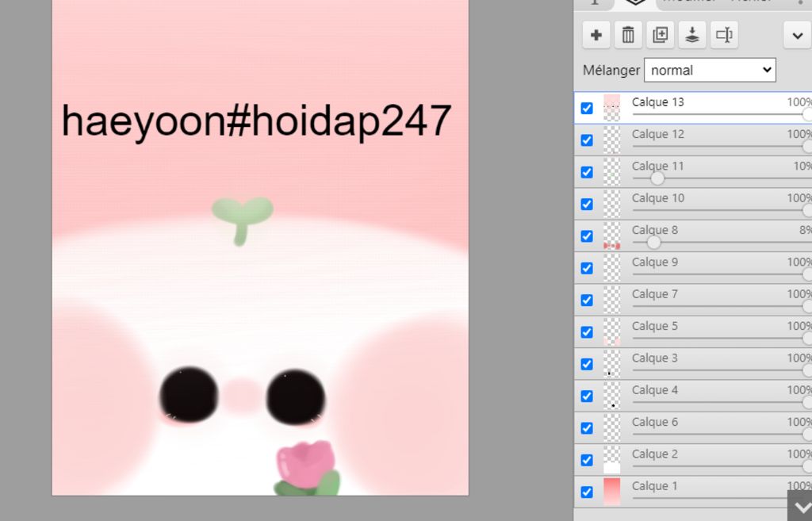This screenshot has width=812, height=521.
Task: Click the Calque 1 gradient thumbnail
Action: [x=611, y=492]
